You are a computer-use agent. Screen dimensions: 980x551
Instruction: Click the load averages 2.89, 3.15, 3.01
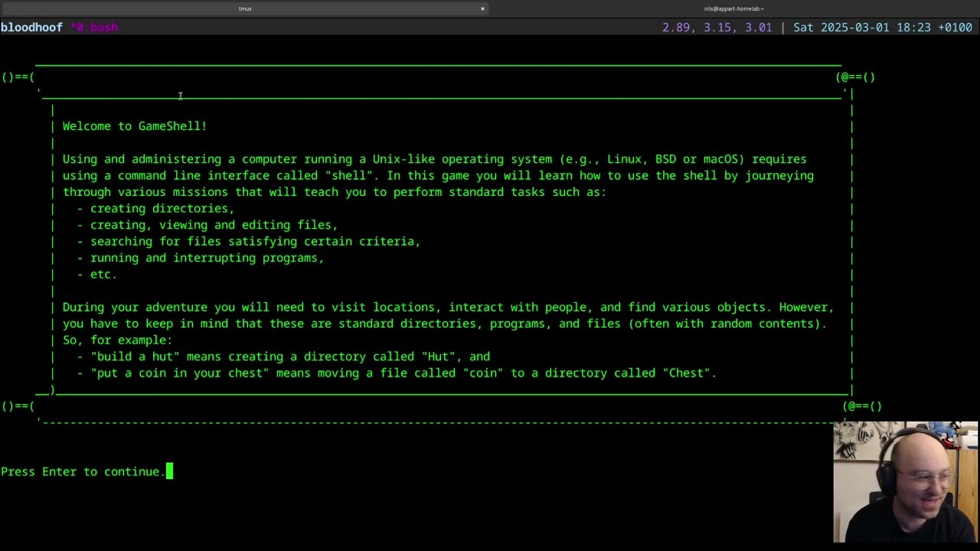717,28
